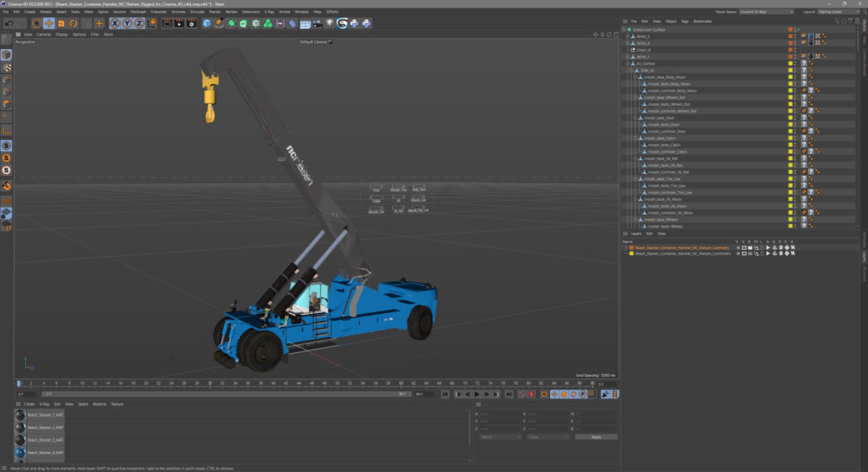Switch to Model mode in left palette
Screen dimensions: 868x472
pos(6,55)
